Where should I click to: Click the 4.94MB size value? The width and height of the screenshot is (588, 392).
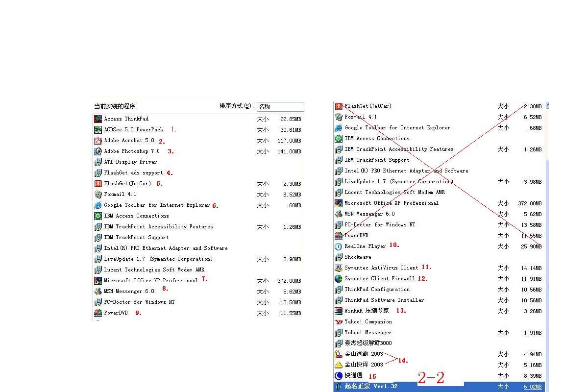tap(533, 354)
